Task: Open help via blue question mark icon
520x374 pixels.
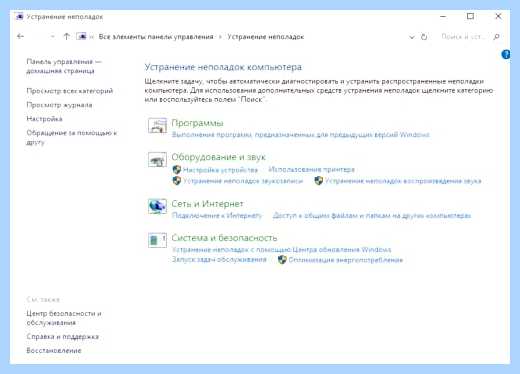Action: (506, 54)
